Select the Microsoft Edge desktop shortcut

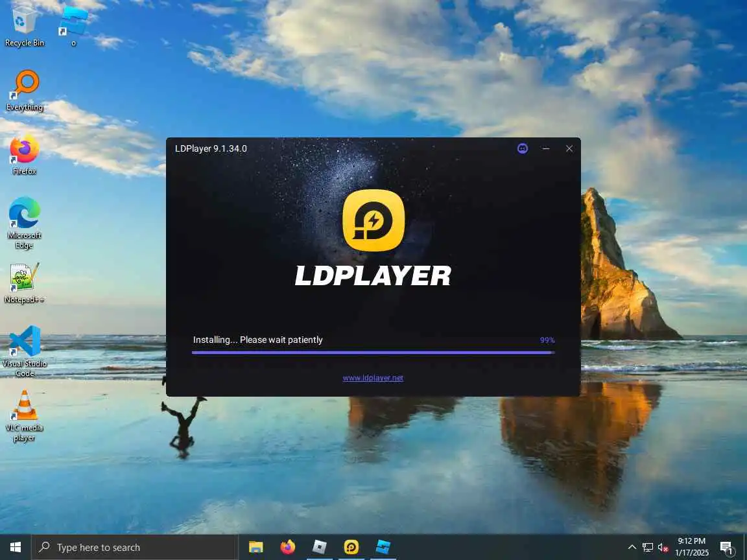click(24, 223)
